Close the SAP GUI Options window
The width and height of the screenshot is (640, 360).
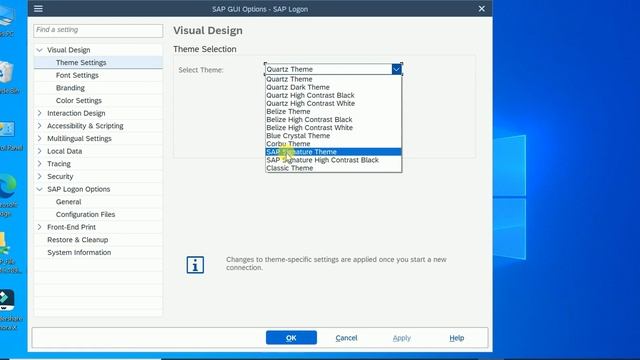[x=482, y=9]
